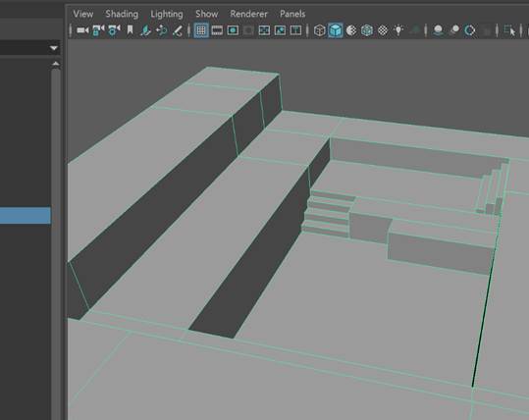Toggle Wireframe on Shaded icon

tap(367, 30)
